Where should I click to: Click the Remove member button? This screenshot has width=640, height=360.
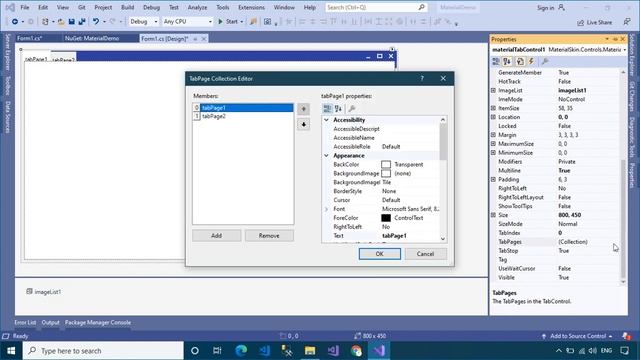pyautogui.click(x=269, y=236)
